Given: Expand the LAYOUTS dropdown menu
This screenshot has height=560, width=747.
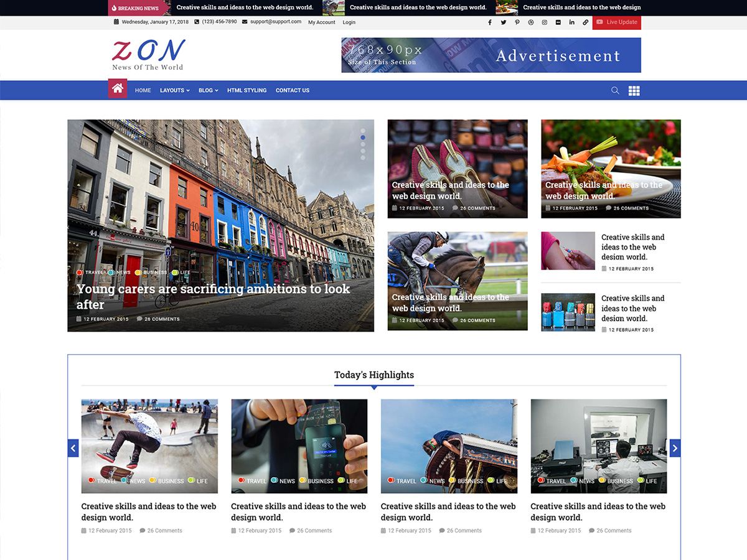Looking at the screenshot, I should (x=174, y=90).
